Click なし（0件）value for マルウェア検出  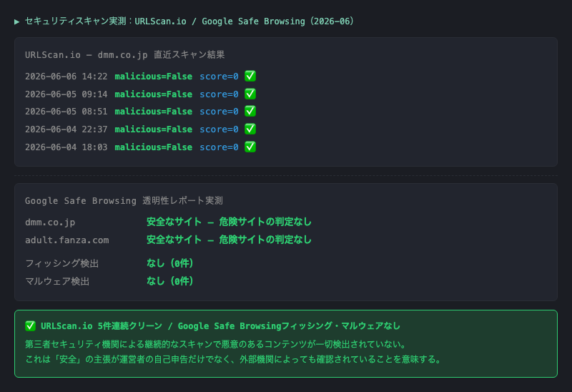coord(169,280)
